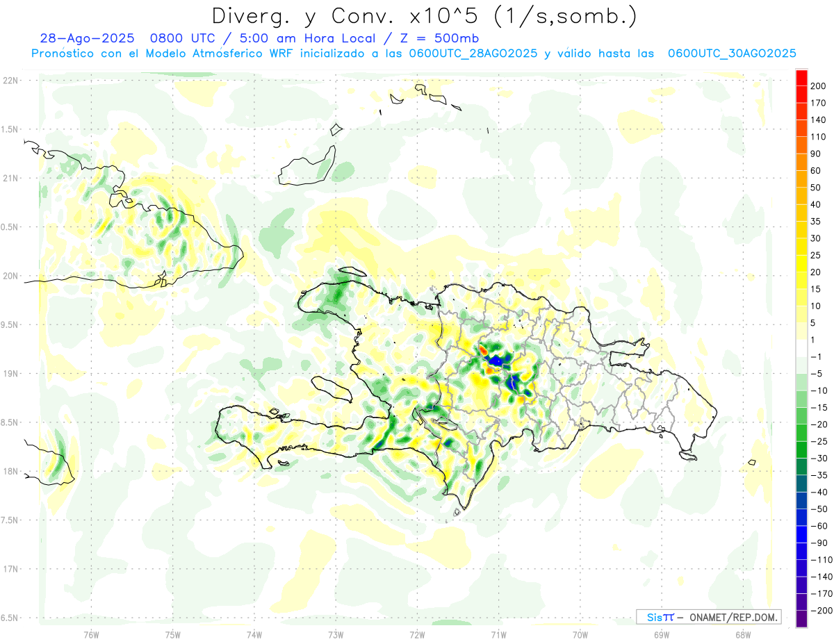Viewport: 834px width, 644px height.
Task: Select the red swatch above the 200 label
Action: pos(801,77)
